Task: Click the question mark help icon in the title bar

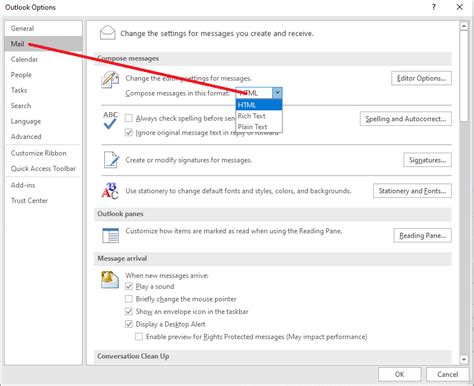Action: click(434, 7)
